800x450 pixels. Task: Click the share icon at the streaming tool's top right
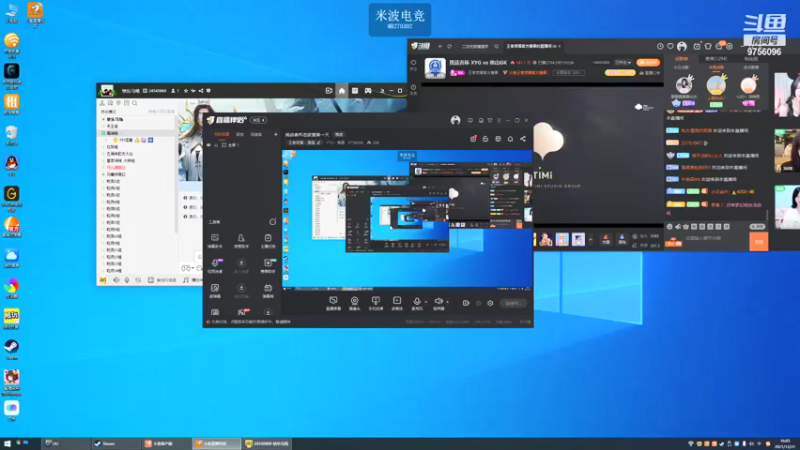(523, 139)
